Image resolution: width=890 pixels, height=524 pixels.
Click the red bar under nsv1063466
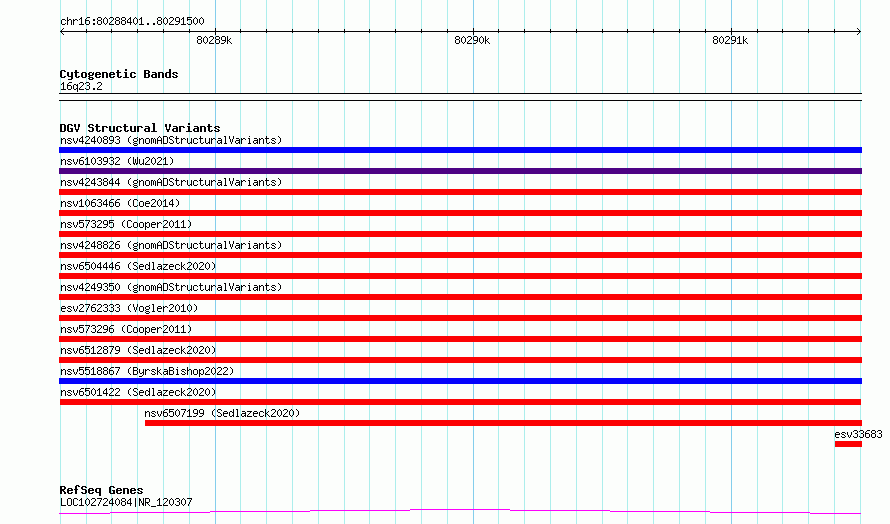tap(460, 213)
